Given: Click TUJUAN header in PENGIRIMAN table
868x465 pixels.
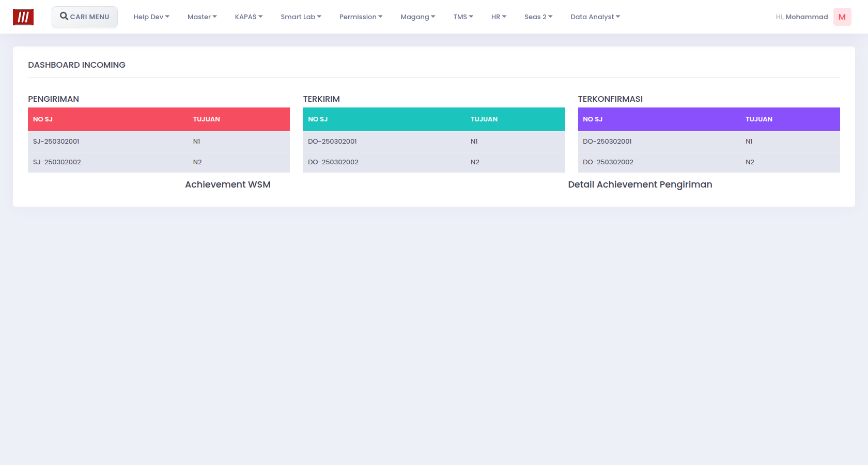Looking at the screenshot, I should (206, 119).
